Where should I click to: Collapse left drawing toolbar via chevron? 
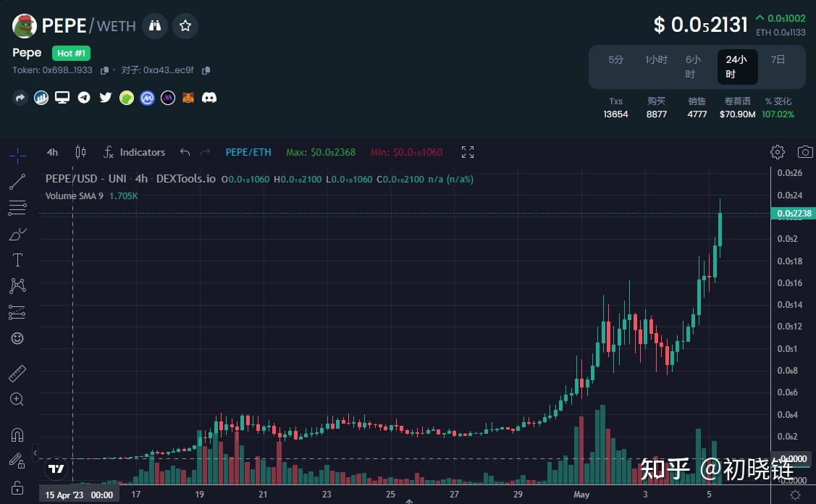pos(34,453)
